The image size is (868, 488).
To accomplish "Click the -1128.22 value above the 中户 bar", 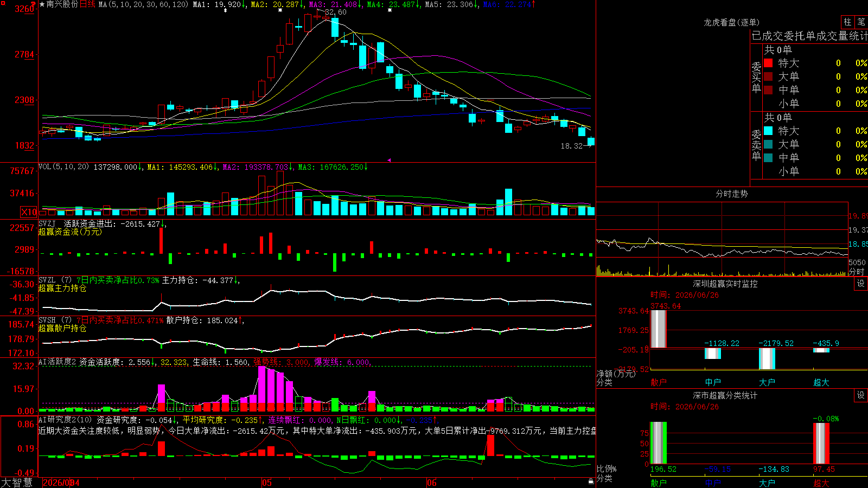I will tap(722, 343).
